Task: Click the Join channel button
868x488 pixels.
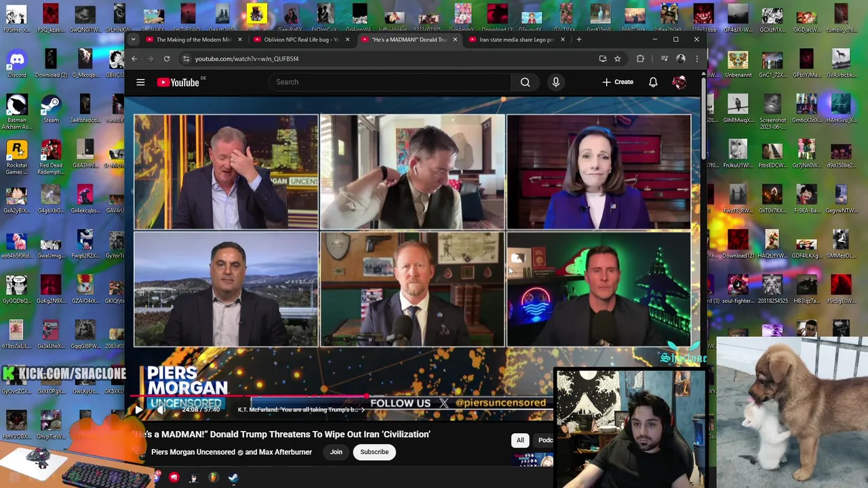Action: click(x=336, y=452)
